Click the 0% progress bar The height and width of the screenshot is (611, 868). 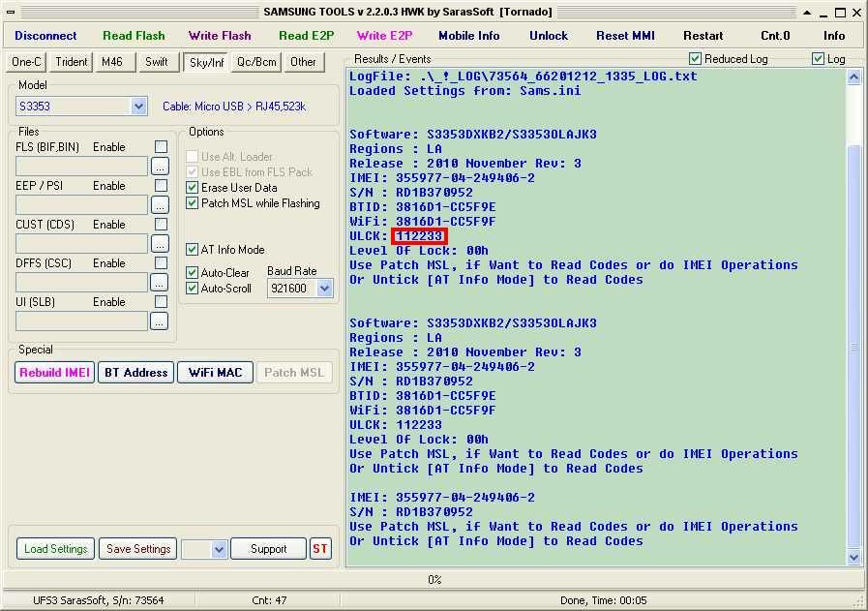(434, 580)
